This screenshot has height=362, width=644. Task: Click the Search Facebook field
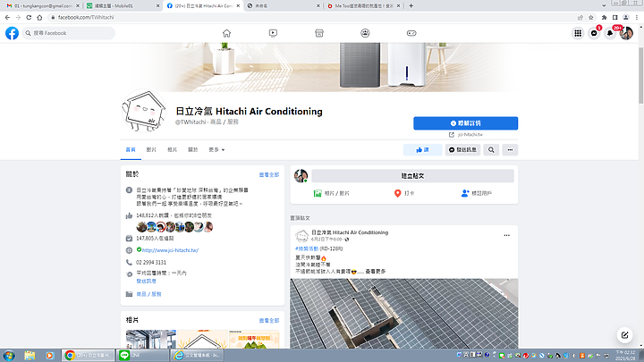point(68,33)
